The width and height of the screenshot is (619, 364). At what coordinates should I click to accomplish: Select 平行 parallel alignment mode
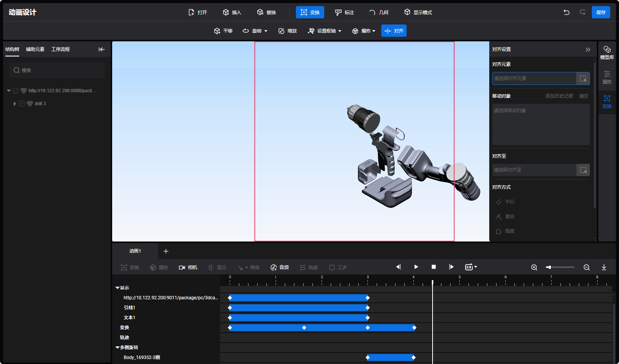(x=505, y=202)
